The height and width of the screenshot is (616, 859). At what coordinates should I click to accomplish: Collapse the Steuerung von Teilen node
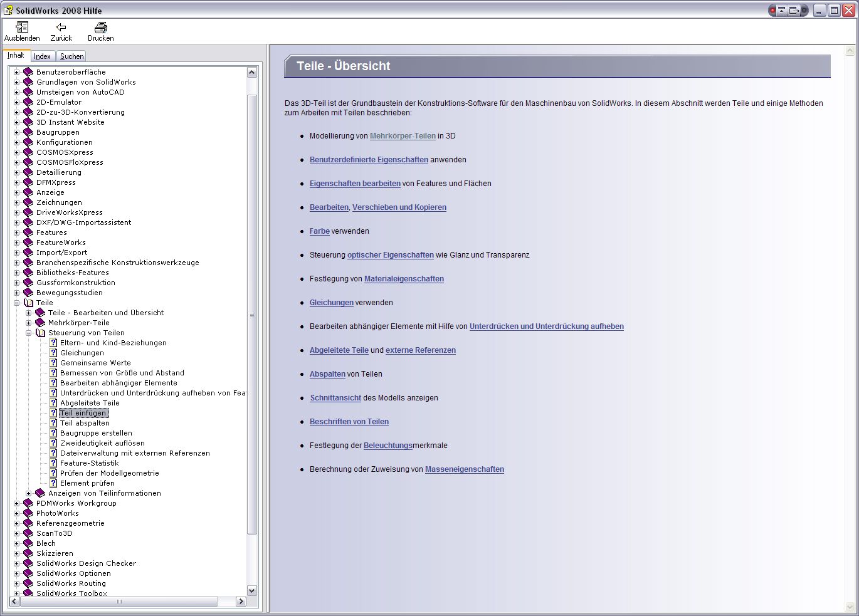pos(28,333)
